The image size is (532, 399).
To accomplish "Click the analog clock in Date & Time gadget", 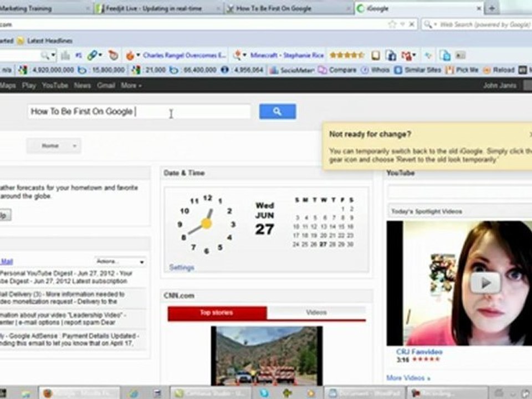I will 206,223.
